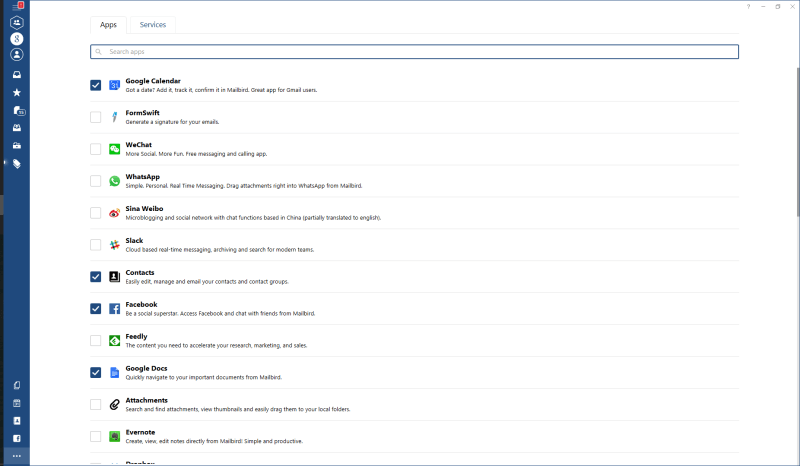Open the Google Docs app in the sidebar
800x466 pixels.
(x=17, y=385)
